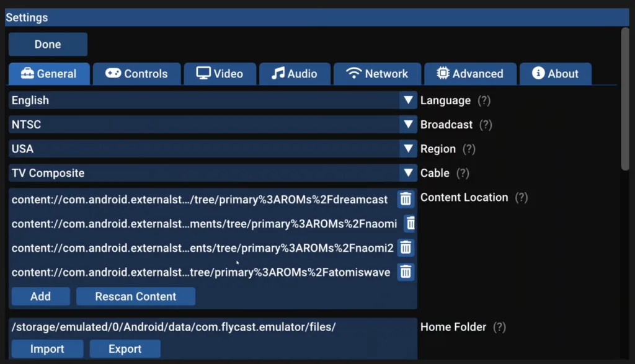The height and width of the screenshot is (364, 635).
Task: Delete the dreamcast content location entry
Action: [x=406, y=199]
